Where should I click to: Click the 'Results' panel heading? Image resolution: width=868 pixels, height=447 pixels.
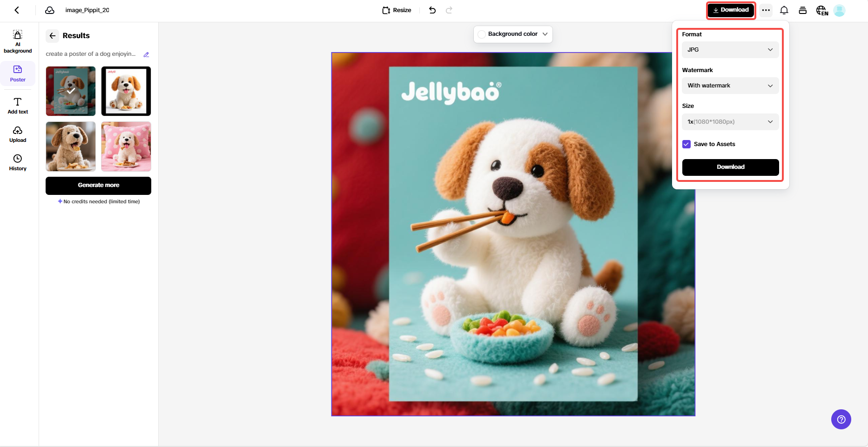(x=76, y=36)
